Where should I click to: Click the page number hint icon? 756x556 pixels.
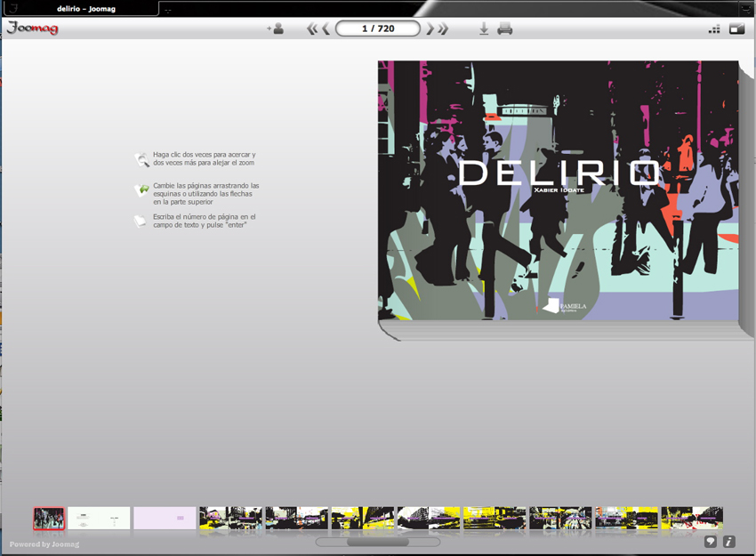pos(140,221)
